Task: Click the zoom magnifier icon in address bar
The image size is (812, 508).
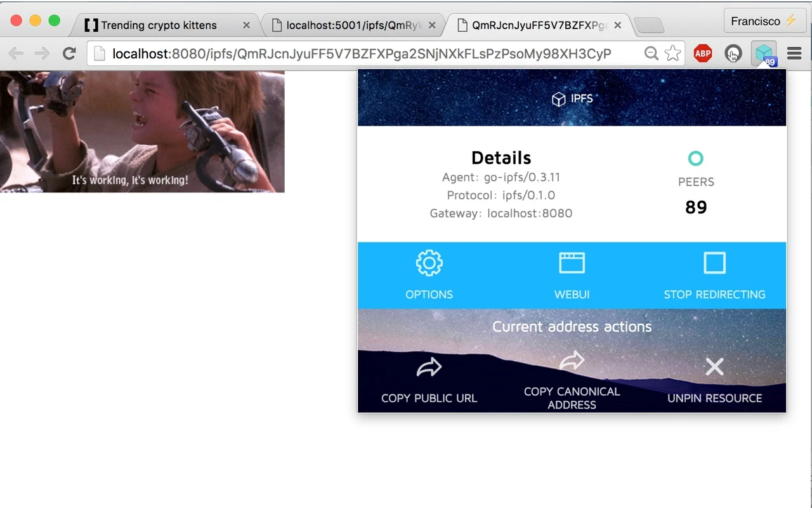Action: pos(651,53)
